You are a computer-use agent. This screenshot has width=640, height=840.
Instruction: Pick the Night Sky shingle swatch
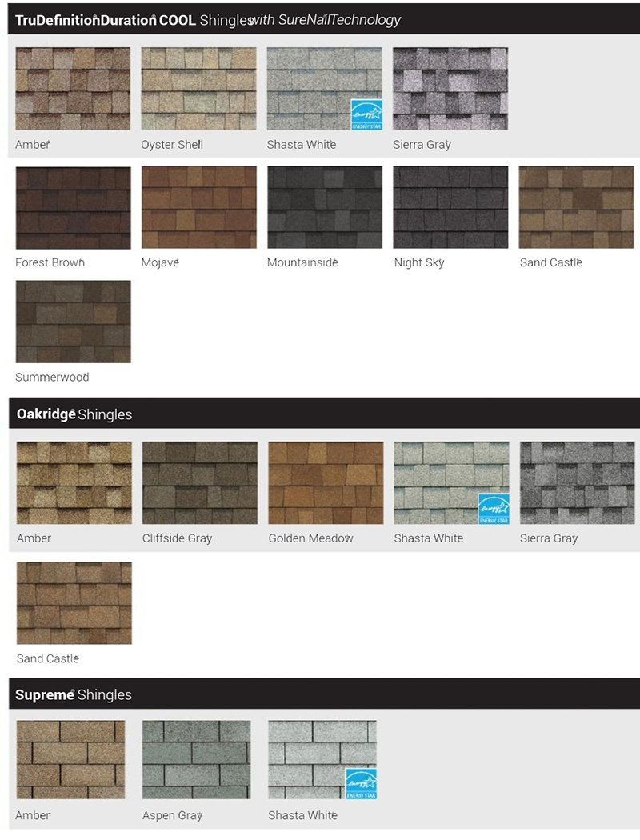[450, 208]
